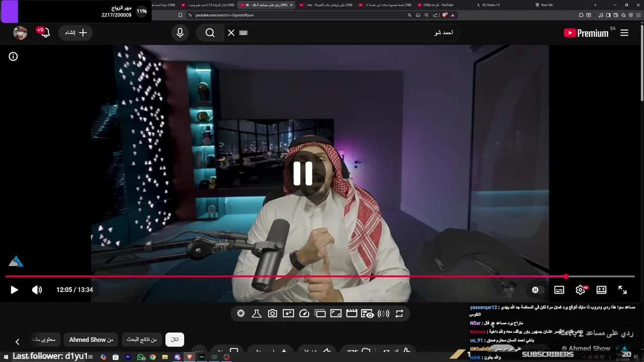Click the flask icon in extension toolbar
Image resolution: width=644 pixels, height=362 pixels.
(x=256, y=313)
